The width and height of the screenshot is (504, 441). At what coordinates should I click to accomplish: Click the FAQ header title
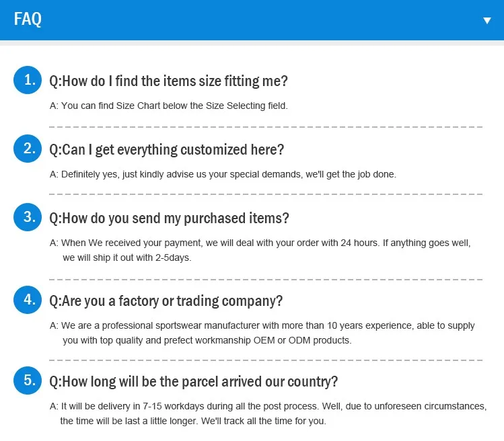[28, 19]
